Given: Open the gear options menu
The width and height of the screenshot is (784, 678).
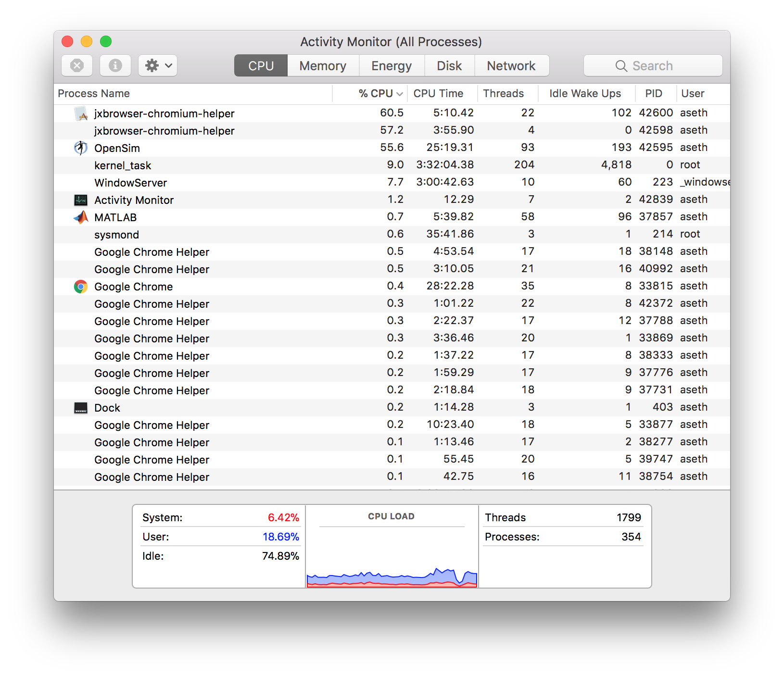Looking at the screenshot, I should click(157, 65).
